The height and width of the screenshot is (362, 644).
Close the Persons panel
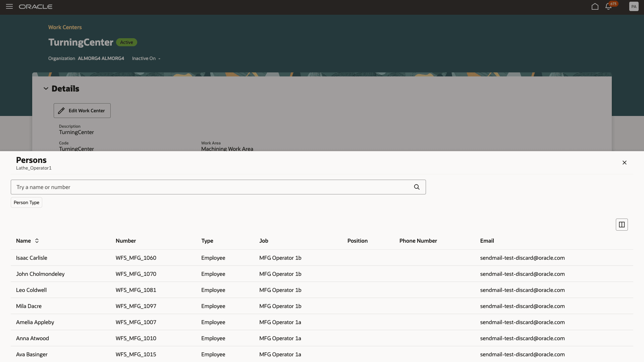624,163
